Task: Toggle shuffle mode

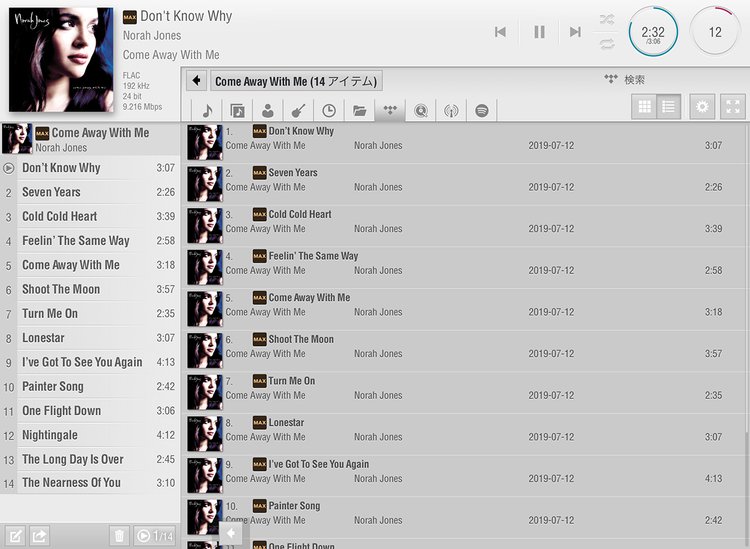Action: 607,20
